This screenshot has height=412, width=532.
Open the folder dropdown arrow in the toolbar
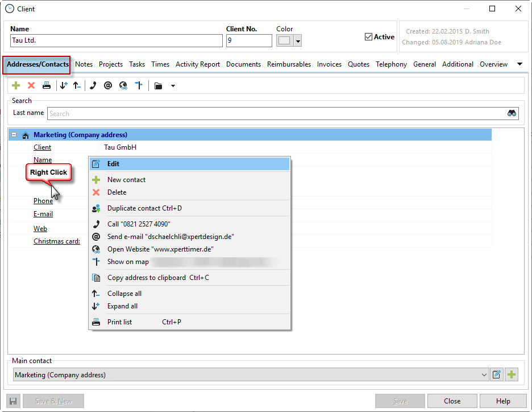click(173, 86)
